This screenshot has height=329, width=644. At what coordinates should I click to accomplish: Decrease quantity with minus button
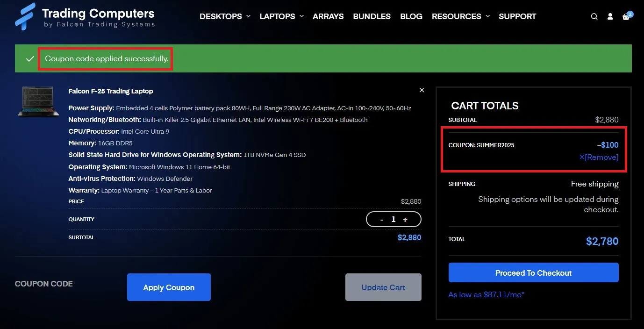(382, 219)
